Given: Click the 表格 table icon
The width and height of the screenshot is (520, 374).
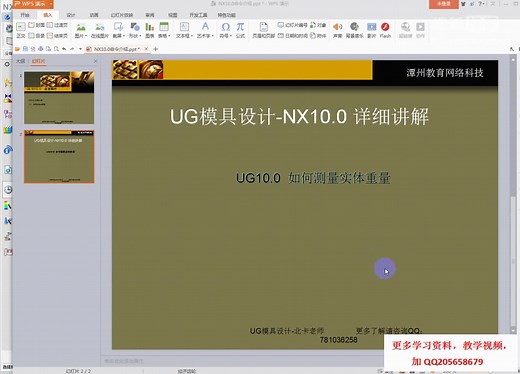Looking at the screenshot, I should point(164,27).
